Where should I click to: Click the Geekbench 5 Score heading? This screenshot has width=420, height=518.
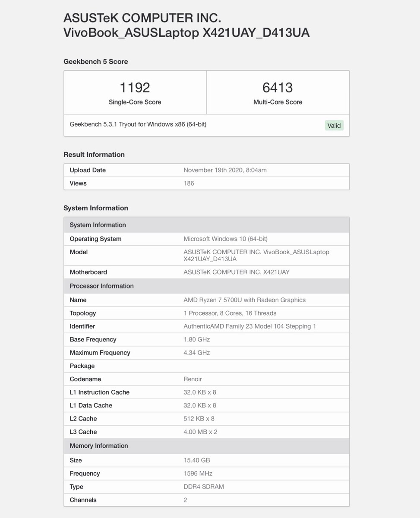[96, 62]
